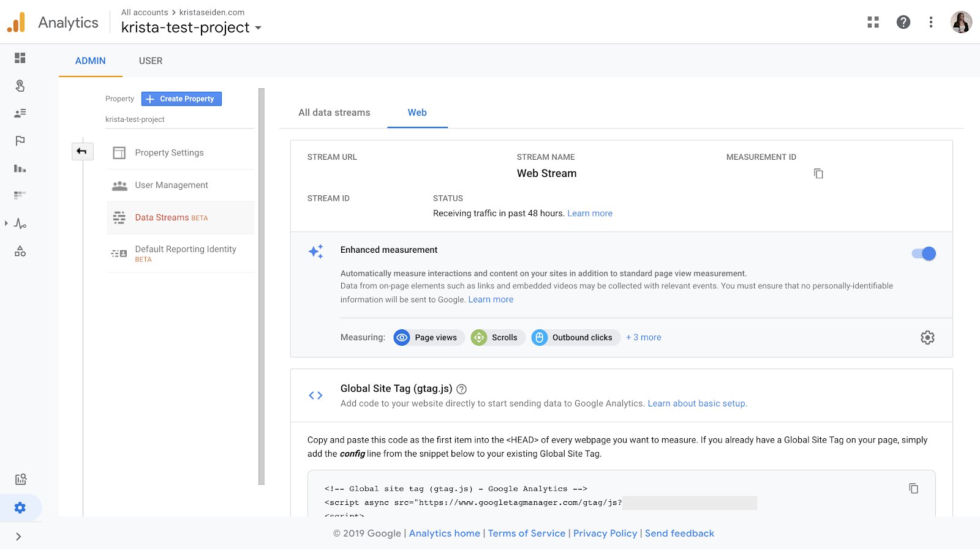Screen dimensions: 980x549
Task: Switch to the Web streams tab
Action: [x=417, y=113]
